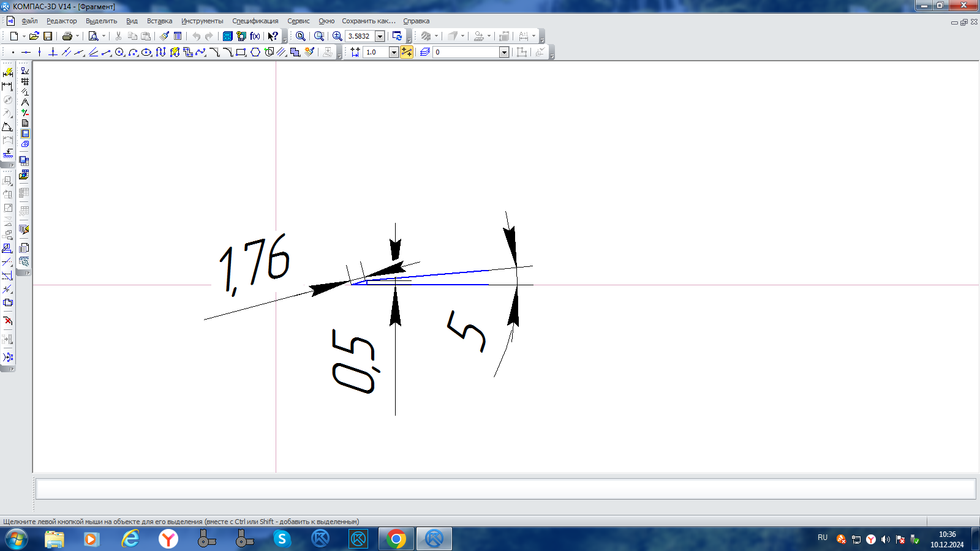The width and height of the screenshot is (980, 551).
Task: Expand the grid step 1.0 dropdown
Action: pyautogui.click(x=394, y=53)
